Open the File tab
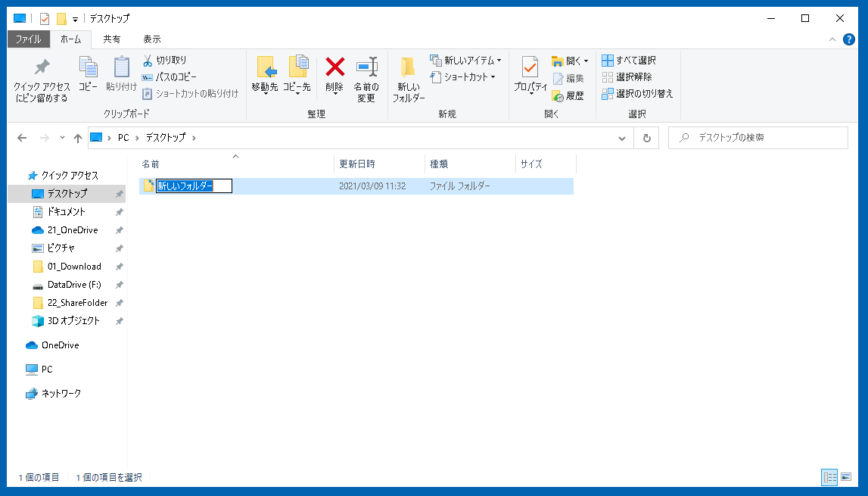Image resolution: width=868 pixels, height=496 pixels. point(29,39)
